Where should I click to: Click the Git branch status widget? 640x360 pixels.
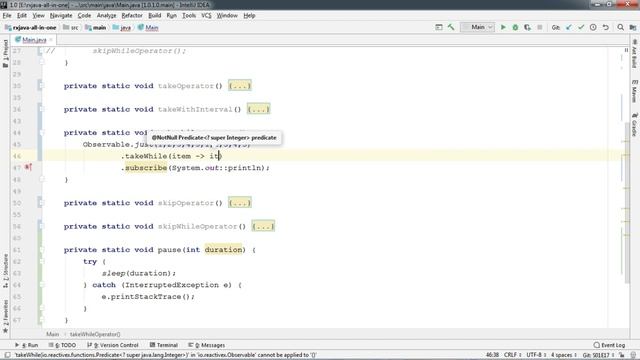[x=598, y=355]
